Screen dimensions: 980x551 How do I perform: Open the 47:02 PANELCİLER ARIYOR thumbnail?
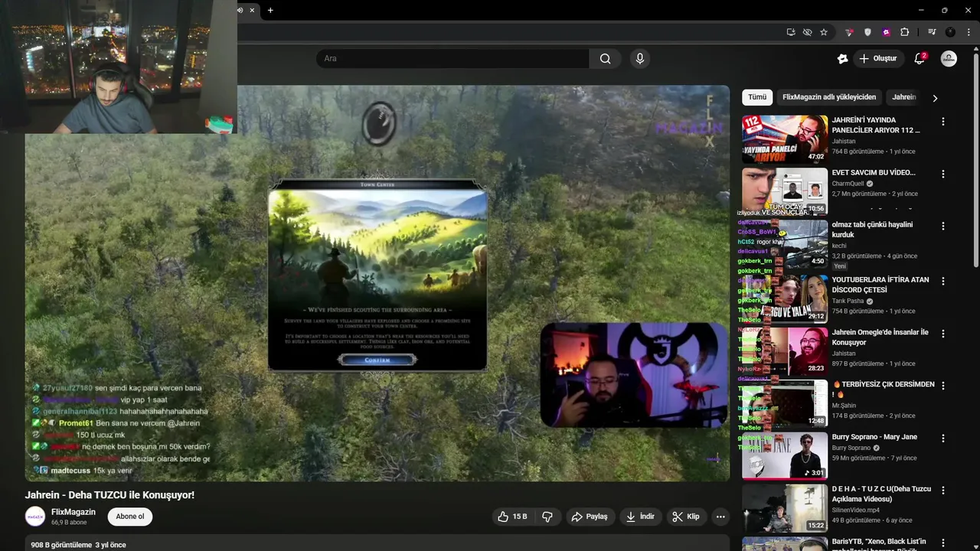click(785, 139)
